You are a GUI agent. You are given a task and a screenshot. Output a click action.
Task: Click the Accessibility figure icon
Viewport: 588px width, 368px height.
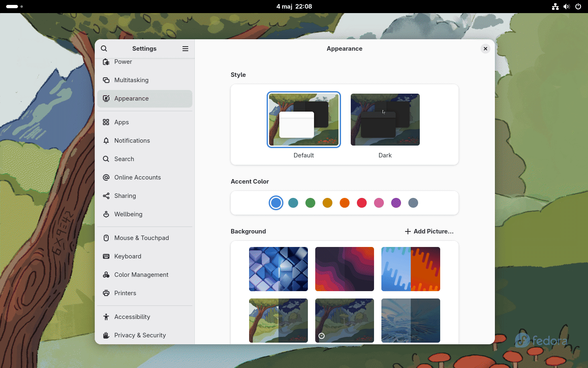[x=106, y=317]
